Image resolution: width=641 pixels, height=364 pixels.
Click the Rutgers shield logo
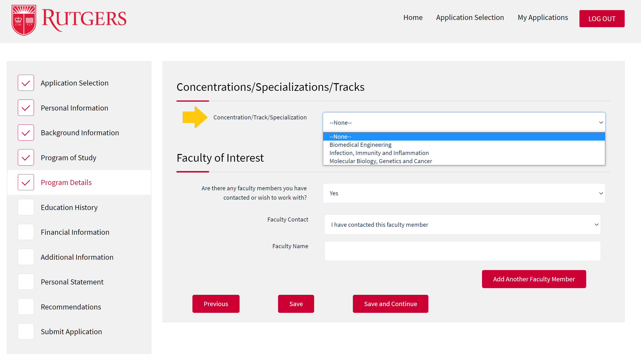(24, 20)
